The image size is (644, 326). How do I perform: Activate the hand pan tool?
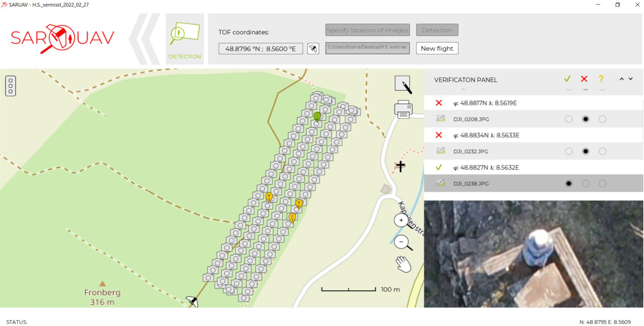tap(403, 264)
